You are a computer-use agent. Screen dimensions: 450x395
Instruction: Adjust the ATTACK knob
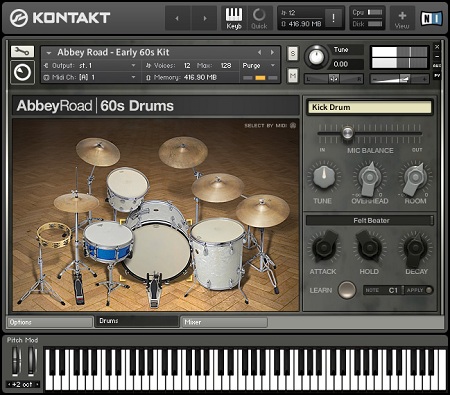click(x=324, y=248)
